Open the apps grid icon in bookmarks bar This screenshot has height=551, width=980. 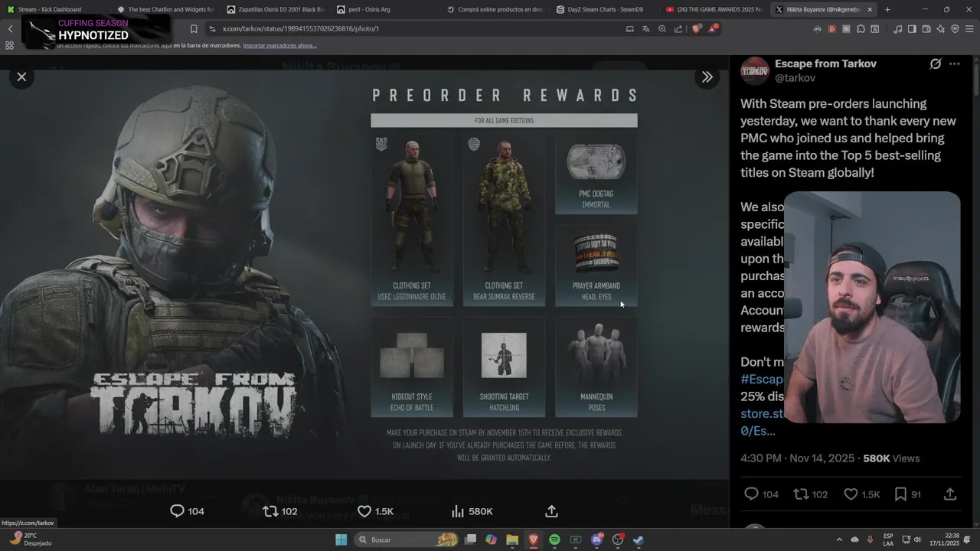tap(9, 45)
